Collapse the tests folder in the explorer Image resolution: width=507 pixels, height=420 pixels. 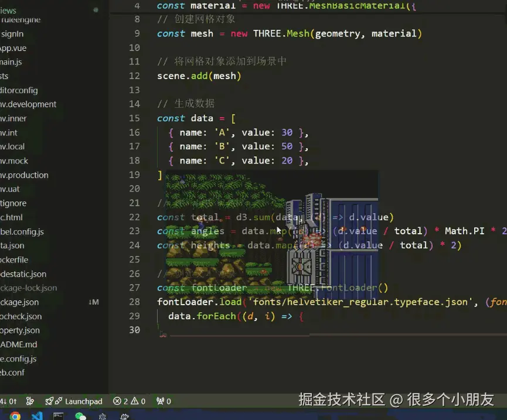pyautogui.click(x=7, y=76)
